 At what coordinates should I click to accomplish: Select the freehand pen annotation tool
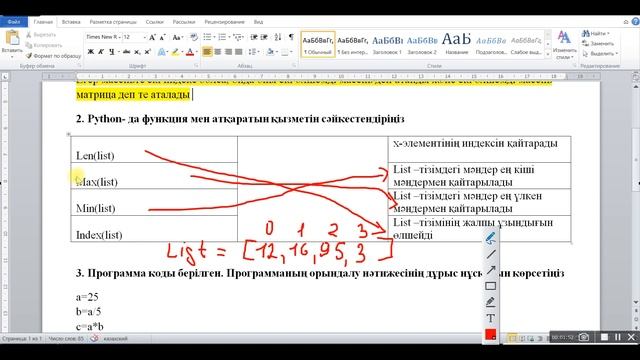491,238
